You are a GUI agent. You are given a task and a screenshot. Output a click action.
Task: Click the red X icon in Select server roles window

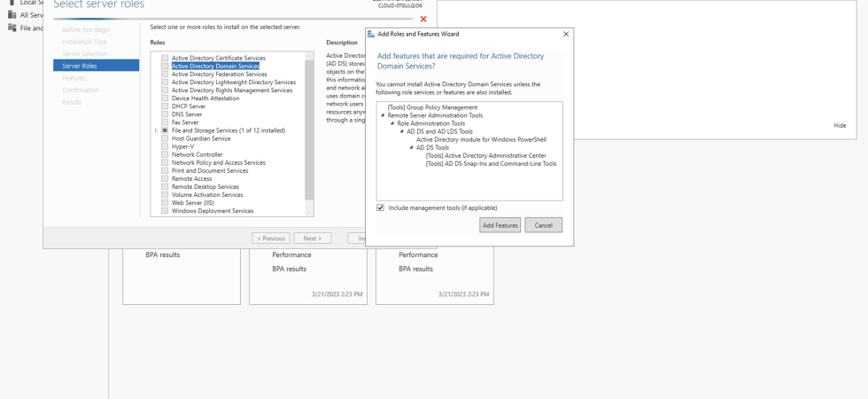pos(423,20)
